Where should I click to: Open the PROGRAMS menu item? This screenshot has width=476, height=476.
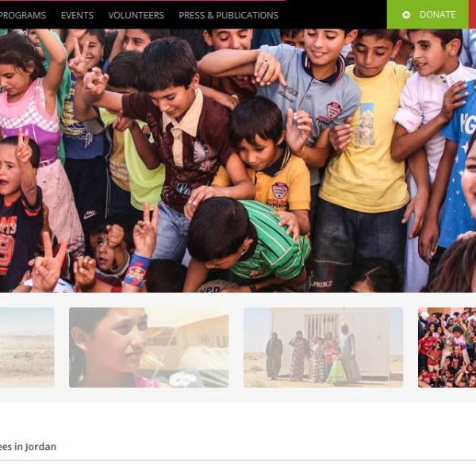tap(22, 15)
